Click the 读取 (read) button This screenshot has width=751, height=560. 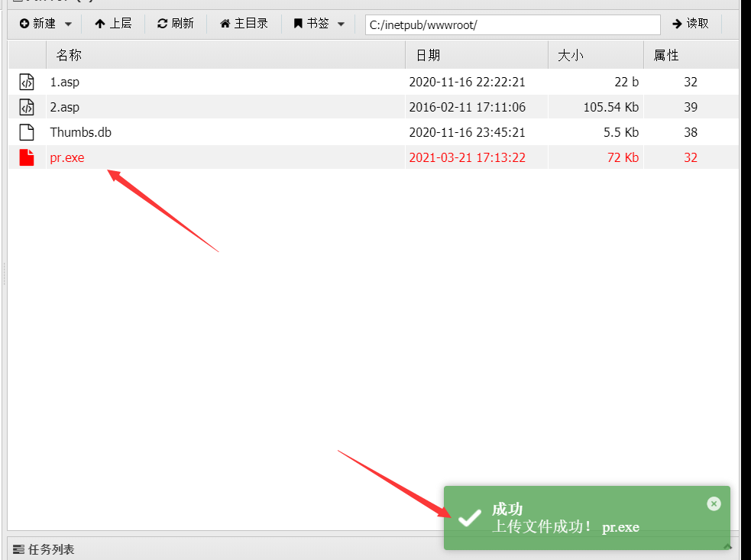click(x=690, y=24)
